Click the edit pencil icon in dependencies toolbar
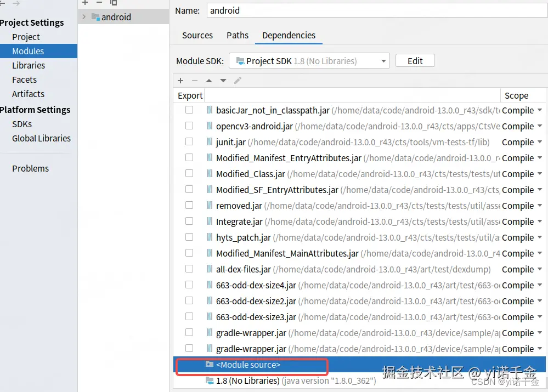Image resolution: width=548 pixels, height=392 pixels. pyautogui.click(x=238, y=81)
